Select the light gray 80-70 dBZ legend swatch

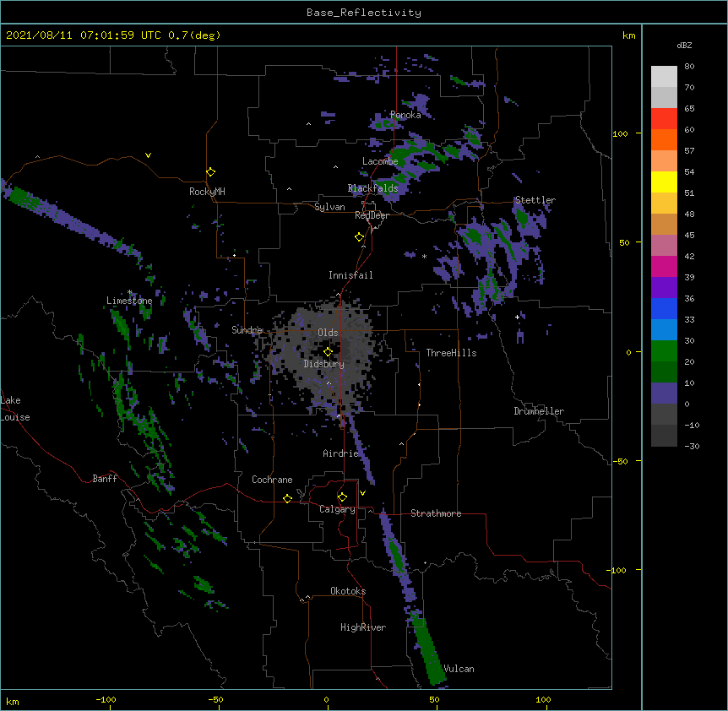tap(664, 77)
